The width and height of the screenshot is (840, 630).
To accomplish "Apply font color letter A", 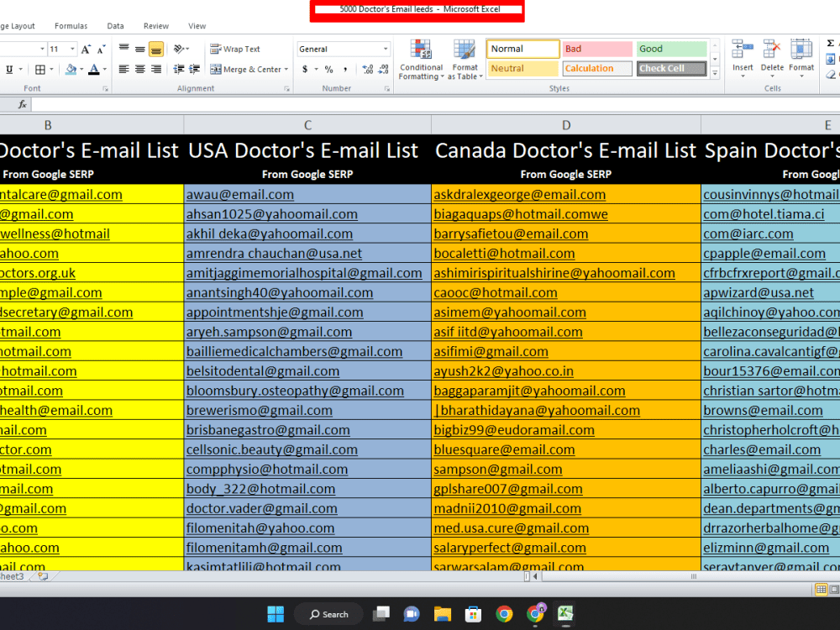I will click(x=94, y=69).
